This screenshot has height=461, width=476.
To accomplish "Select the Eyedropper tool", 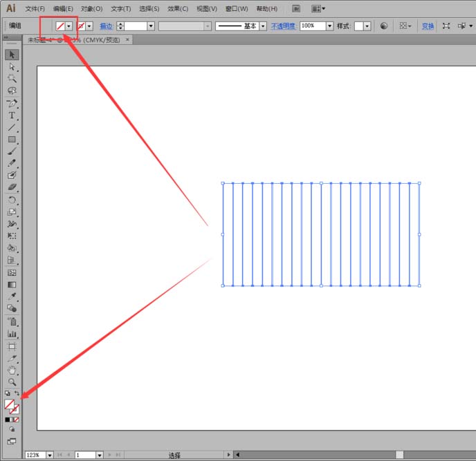I will pyautogui.click(x=12, y=297).
